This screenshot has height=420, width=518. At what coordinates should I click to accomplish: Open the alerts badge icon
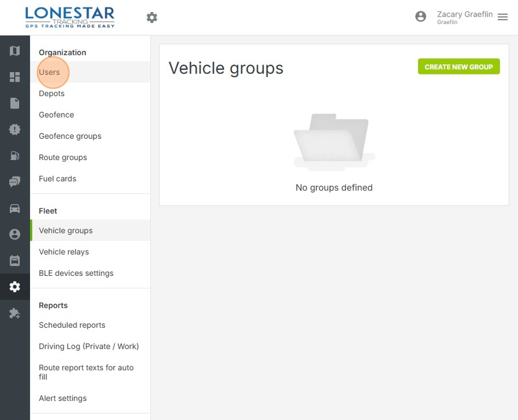[x=15, y=129]
